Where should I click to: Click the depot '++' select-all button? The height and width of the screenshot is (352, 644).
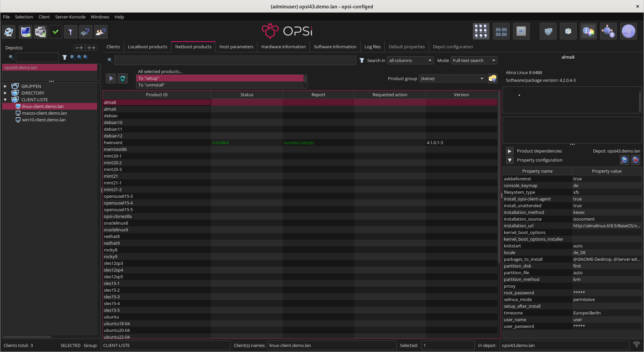click(91, 48)
